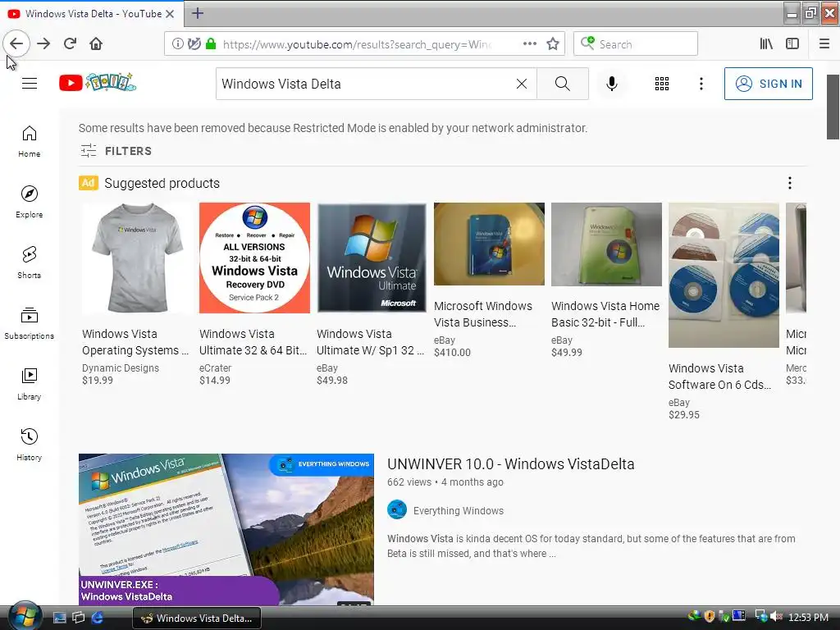Click the Dynamic Designs $19.99 seller text

121,374
